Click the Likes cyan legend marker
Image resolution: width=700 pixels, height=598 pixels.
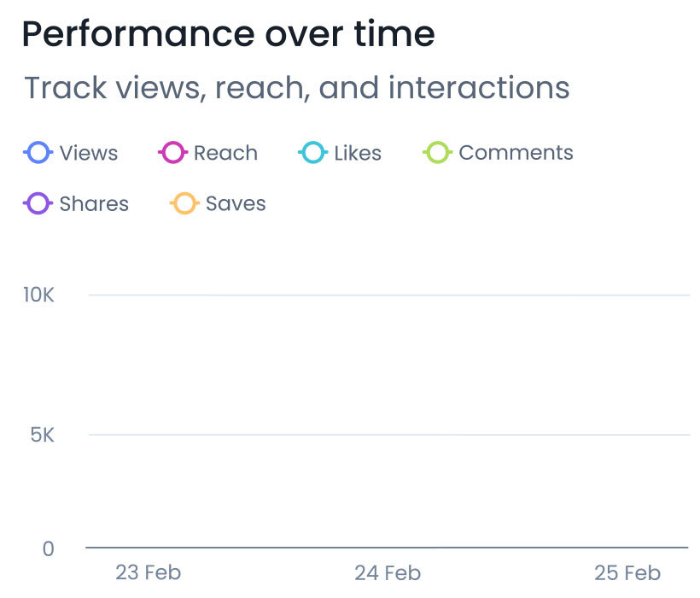(x=313, y=153)
